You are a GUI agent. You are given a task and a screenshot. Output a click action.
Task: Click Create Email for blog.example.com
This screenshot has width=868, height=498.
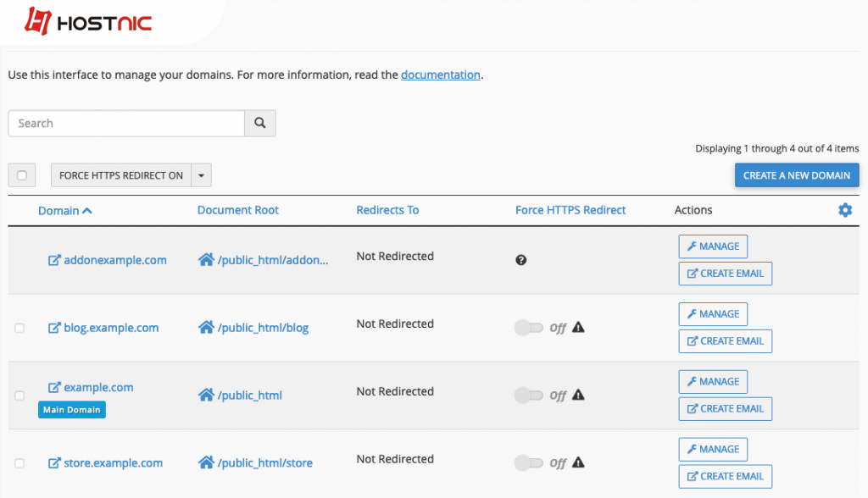[x=726, y=340]
